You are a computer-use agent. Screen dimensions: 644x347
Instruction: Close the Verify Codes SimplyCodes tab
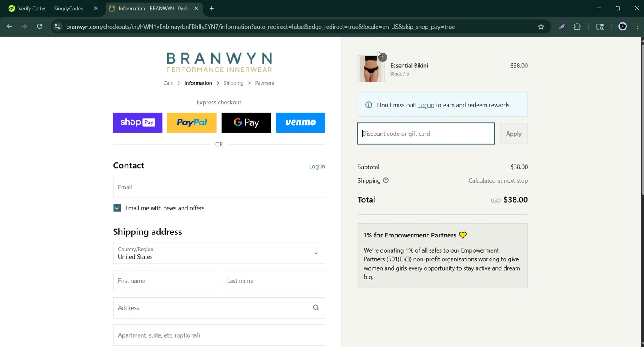point(96,9)
